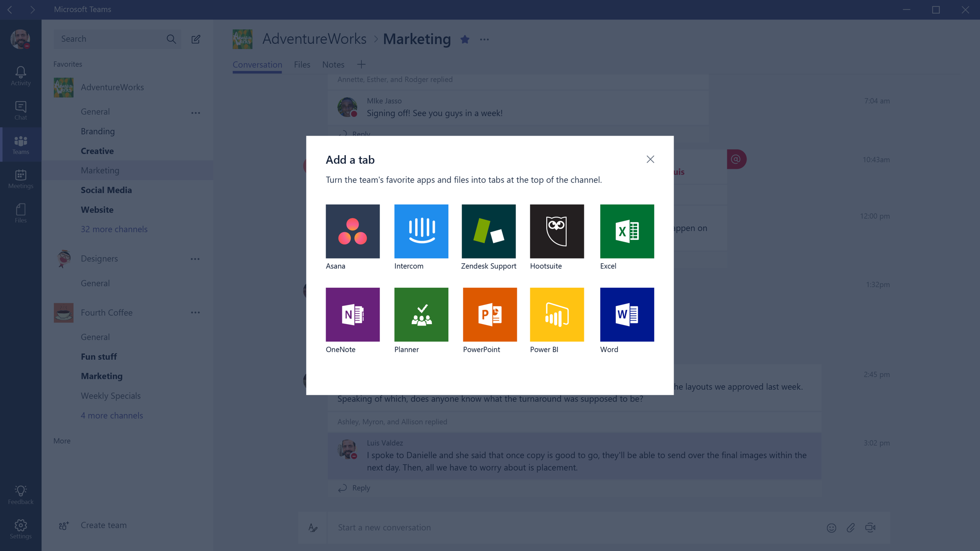The height and width of the screenshot is (551, 980).
Task: Open the Fourth Coffee team ellipsis menu
Action: click(195, 312)
